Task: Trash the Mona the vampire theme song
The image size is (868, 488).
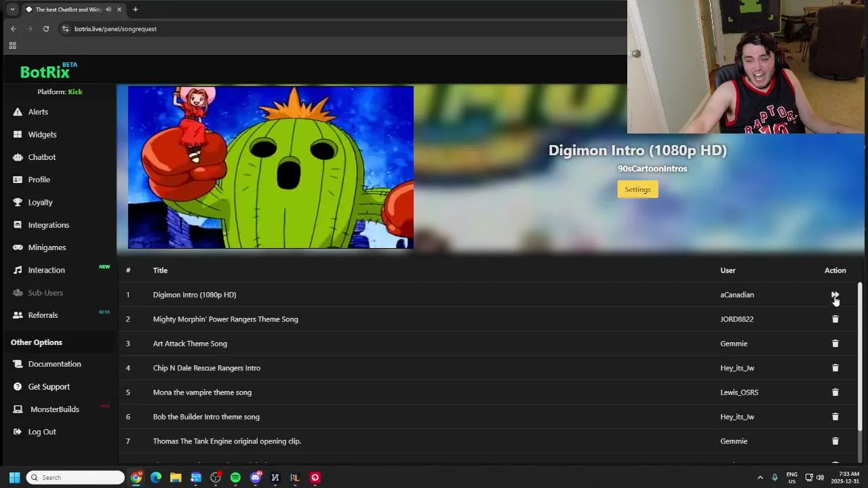Action: pos(835,392)
